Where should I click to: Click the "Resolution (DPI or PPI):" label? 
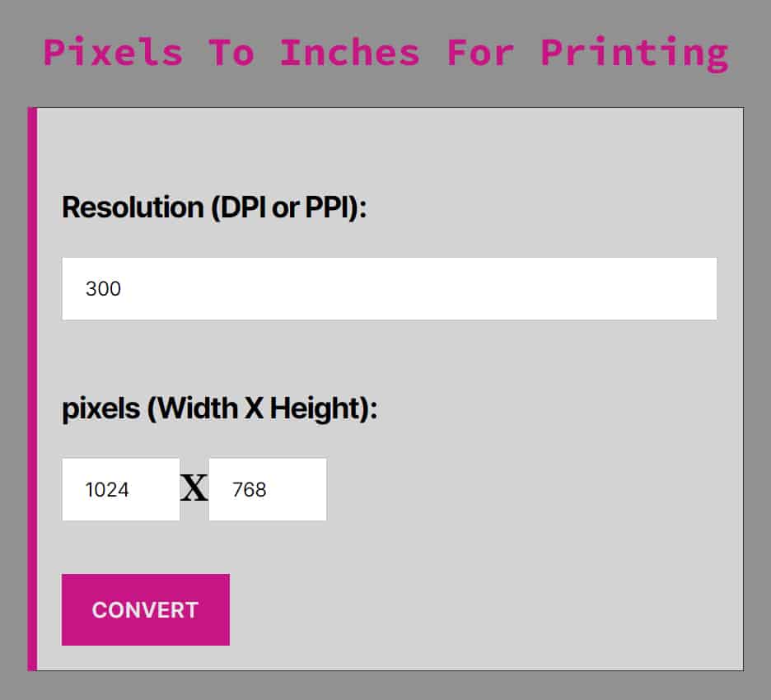tap(213, 208)
